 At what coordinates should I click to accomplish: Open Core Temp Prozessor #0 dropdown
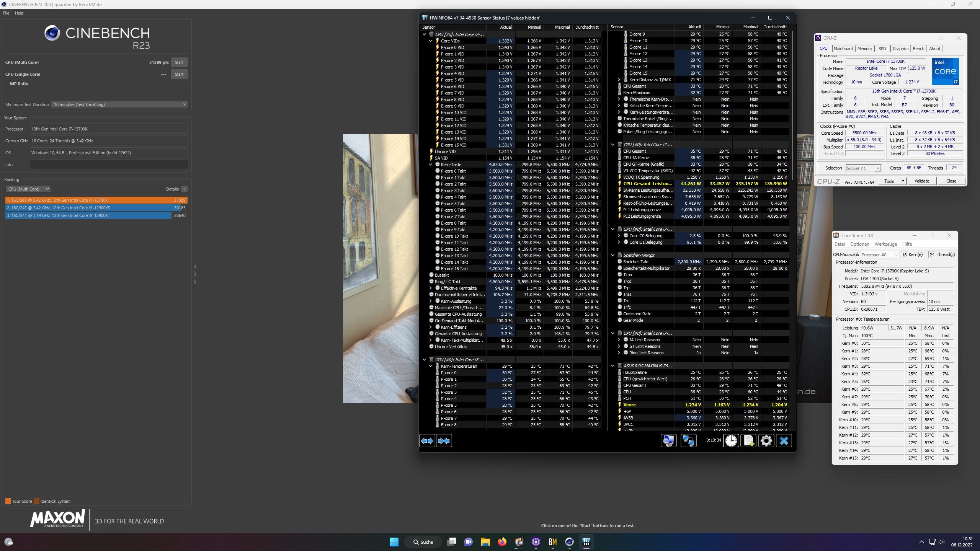(879, 255)
